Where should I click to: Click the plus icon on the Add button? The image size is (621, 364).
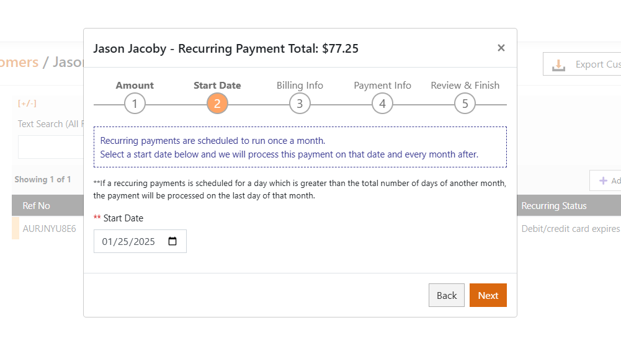[604, 180]
